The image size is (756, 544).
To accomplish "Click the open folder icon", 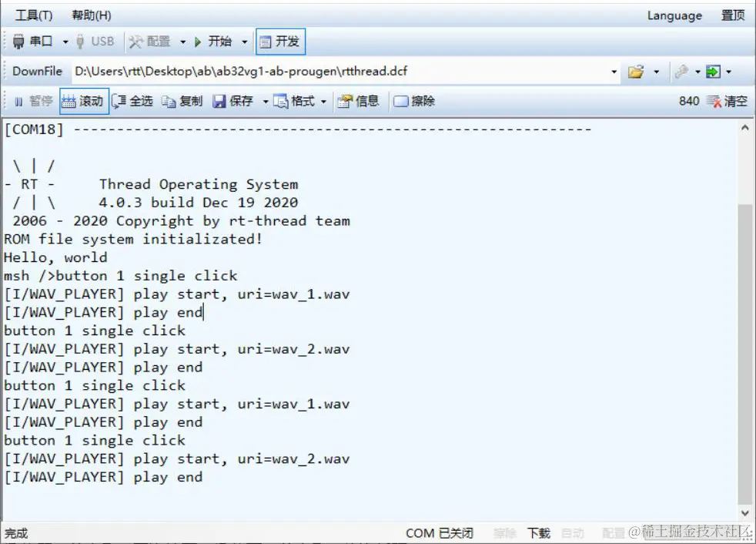I will pyautogui.click(x=636, y=72).
